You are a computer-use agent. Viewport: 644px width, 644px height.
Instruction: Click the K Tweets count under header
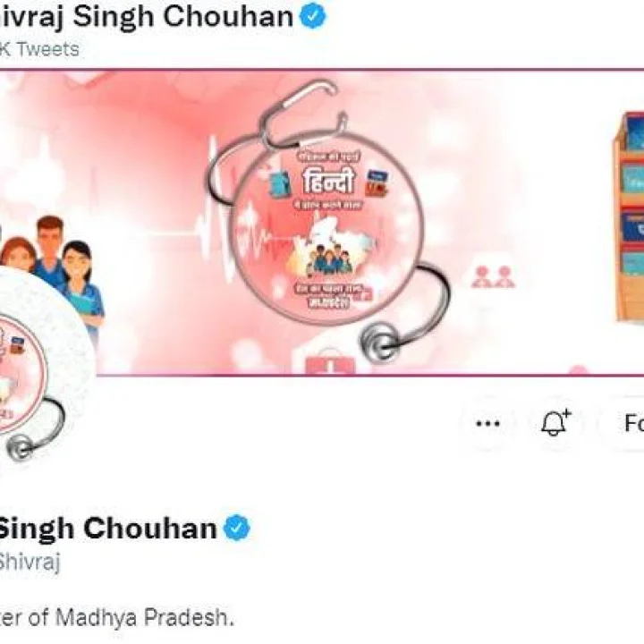39,49
